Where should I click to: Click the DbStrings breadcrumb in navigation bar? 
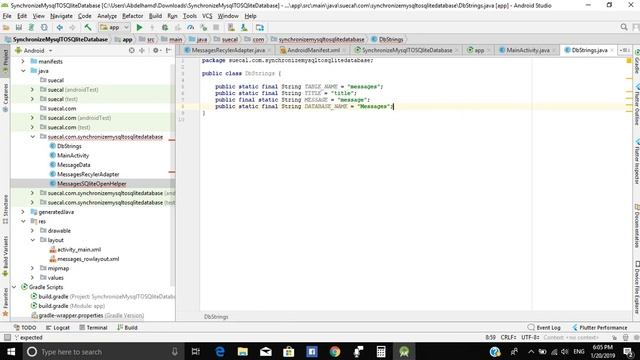click(387, 40)
